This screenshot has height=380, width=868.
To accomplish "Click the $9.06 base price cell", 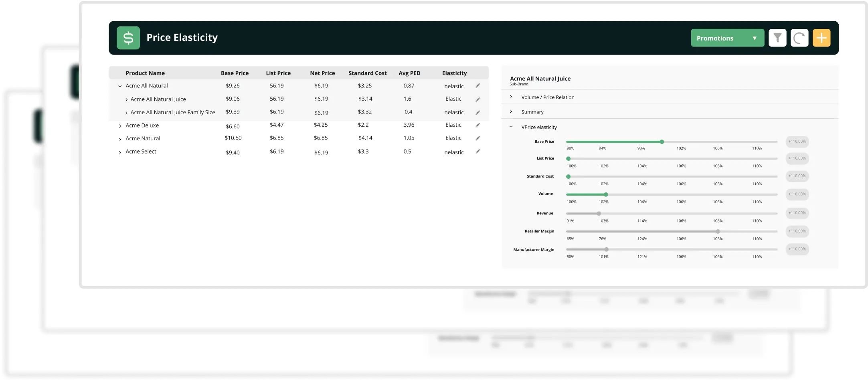I will pos(233,99).
